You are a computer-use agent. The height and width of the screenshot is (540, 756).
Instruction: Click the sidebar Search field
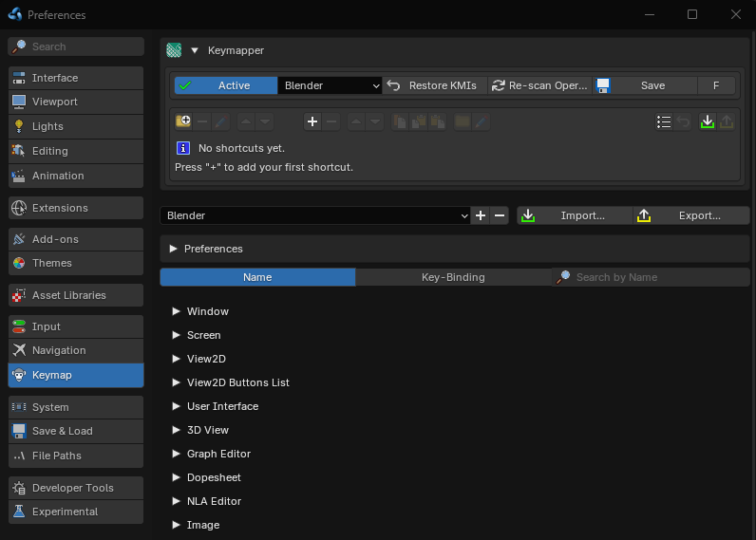coord(76,47)
